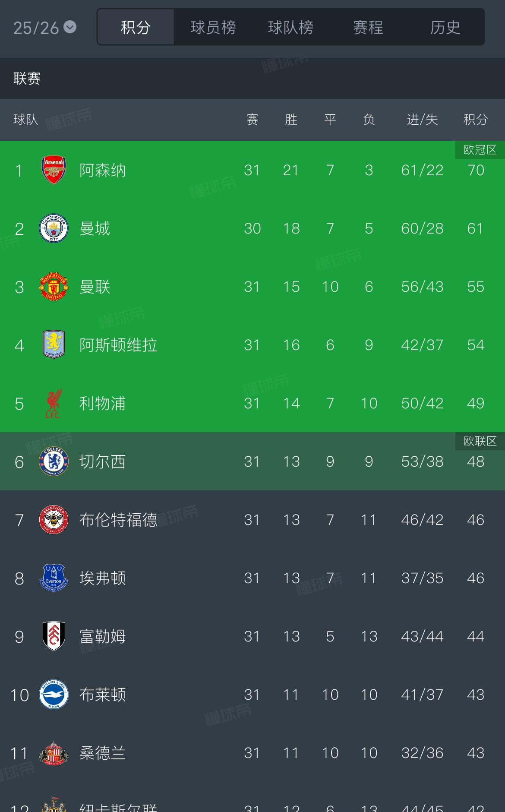This screenshot has width=505, height=812.
Task: Click the Manchester United crest icon
Action: point(54,287)
